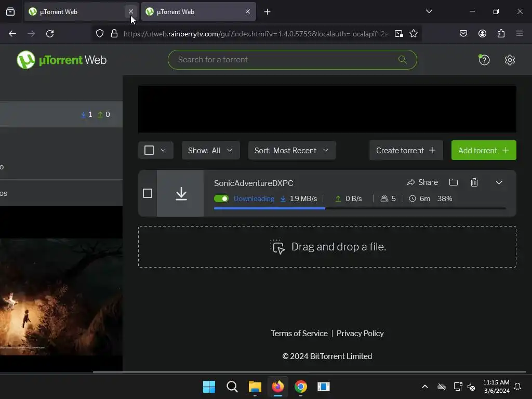Click the search magnifier in torrent search
The width and height of the screenshot is (532, 399).
[403, 60]
